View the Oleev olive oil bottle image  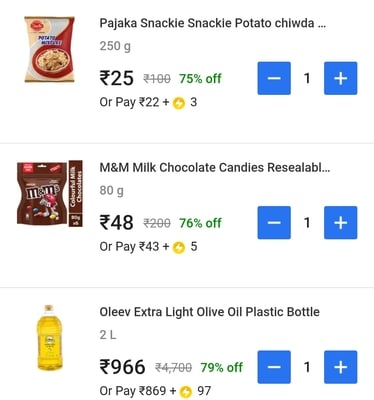click(49, 338)
